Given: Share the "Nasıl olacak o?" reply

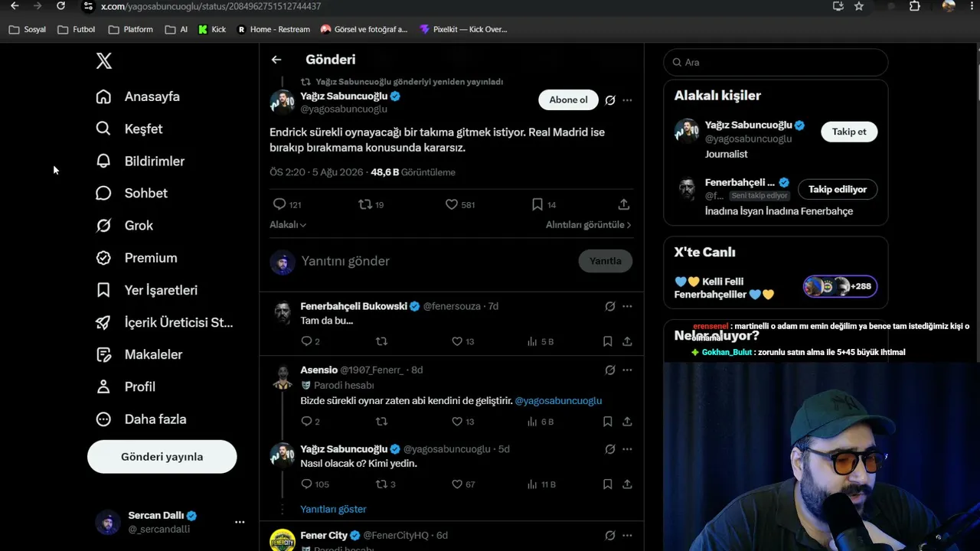Looking at the screenshot, I should [627, 484].
